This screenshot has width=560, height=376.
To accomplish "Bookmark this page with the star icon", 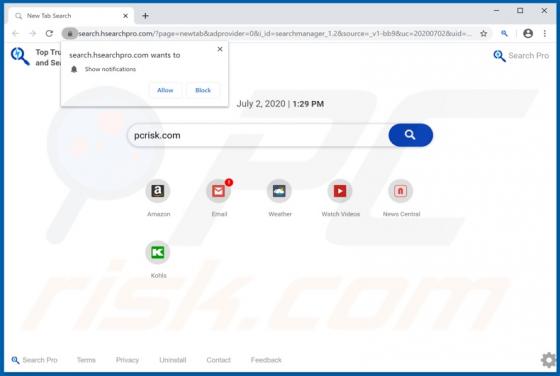I will click(484, 34).
